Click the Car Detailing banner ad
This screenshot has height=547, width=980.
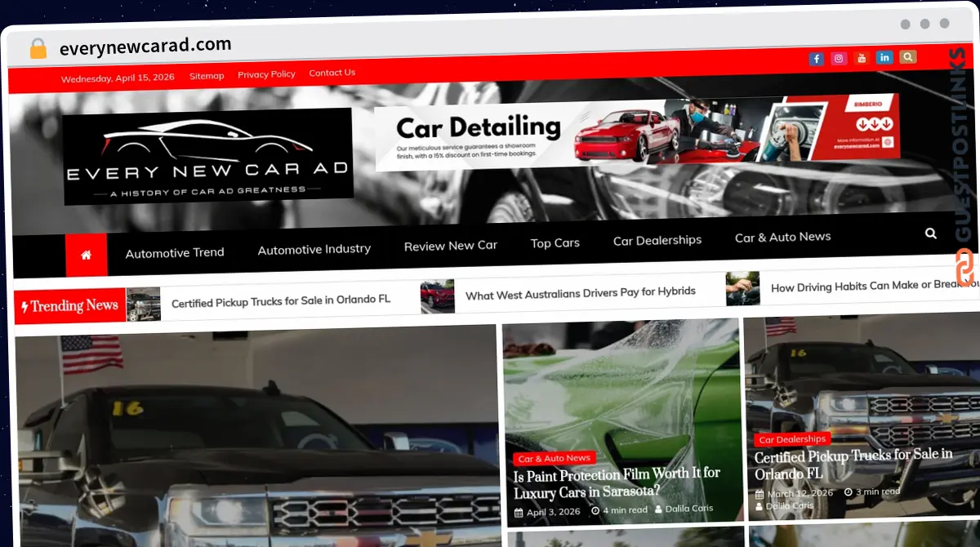tap(638, 131)
